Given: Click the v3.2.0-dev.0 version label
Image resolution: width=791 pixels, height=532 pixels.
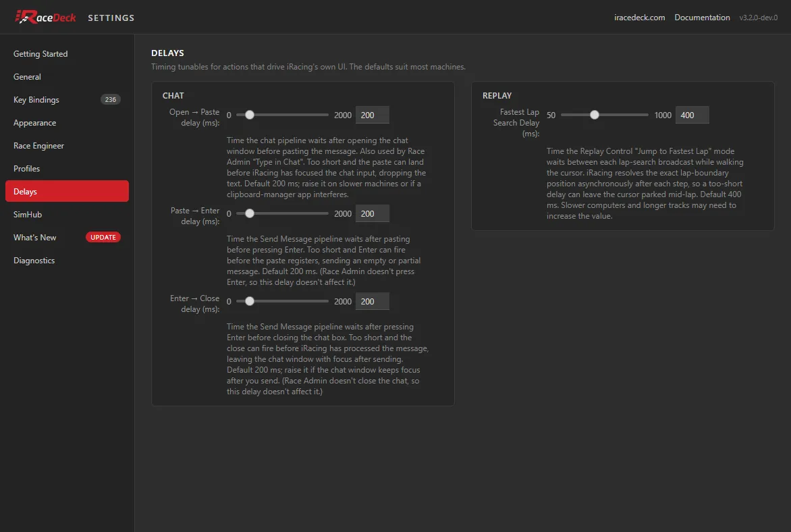Looking at the screenshot, I should pos(758,17).
